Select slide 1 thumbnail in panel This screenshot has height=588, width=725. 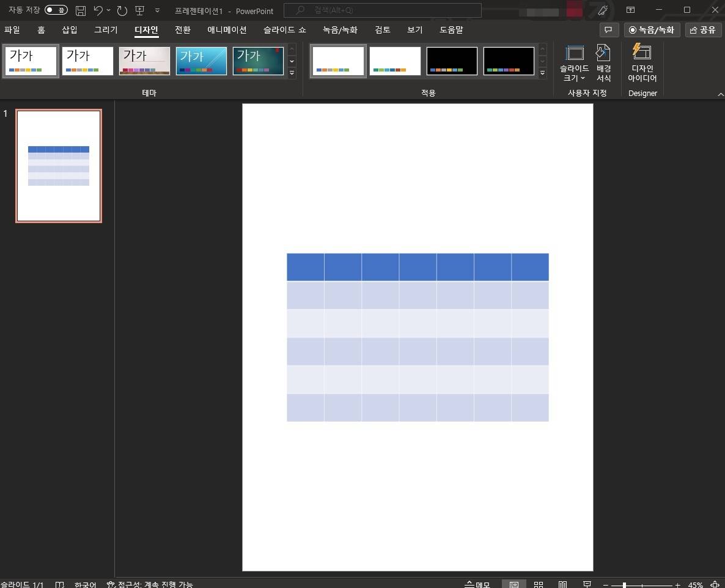[x=59, y=166]
